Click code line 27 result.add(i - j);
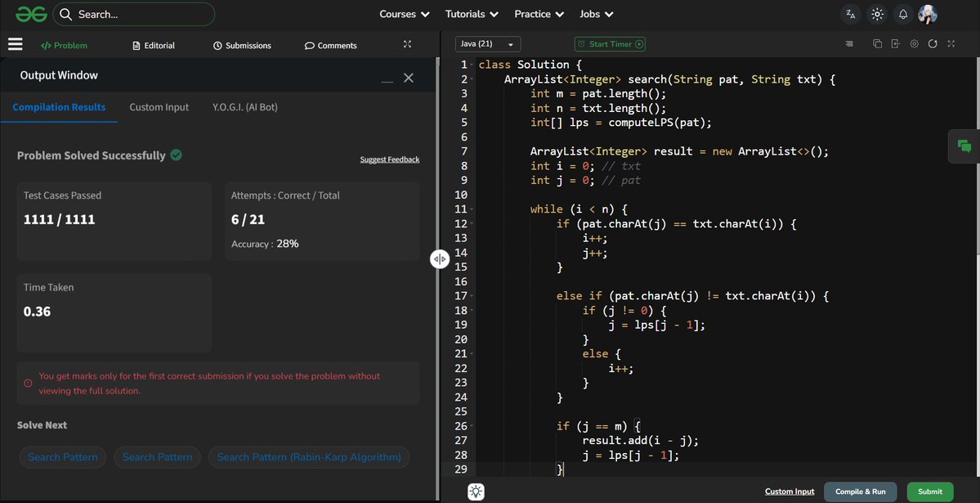Viewport: 980px width, 503px height. [641, 441]
